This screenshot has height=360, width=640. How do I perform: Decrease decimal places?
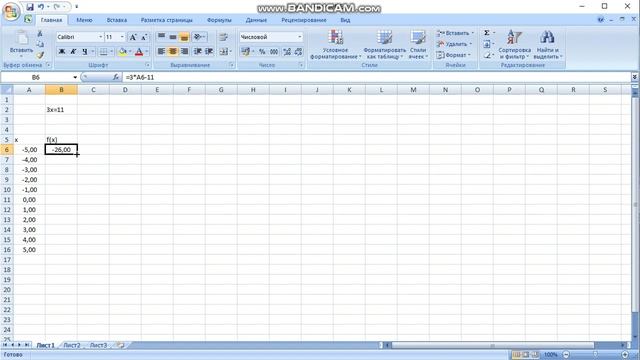pos(298,51)
